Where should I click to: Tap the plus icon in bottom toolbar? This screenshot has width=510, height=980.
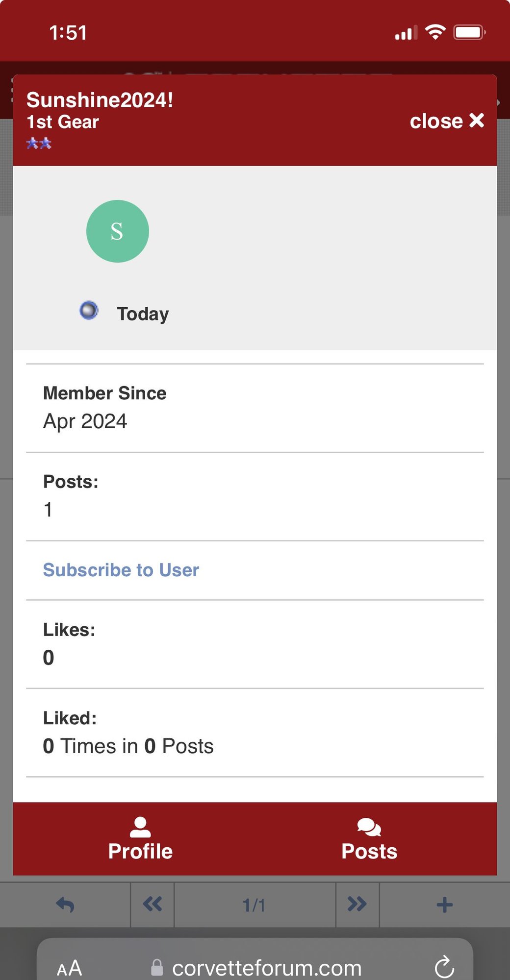[444, 905]
